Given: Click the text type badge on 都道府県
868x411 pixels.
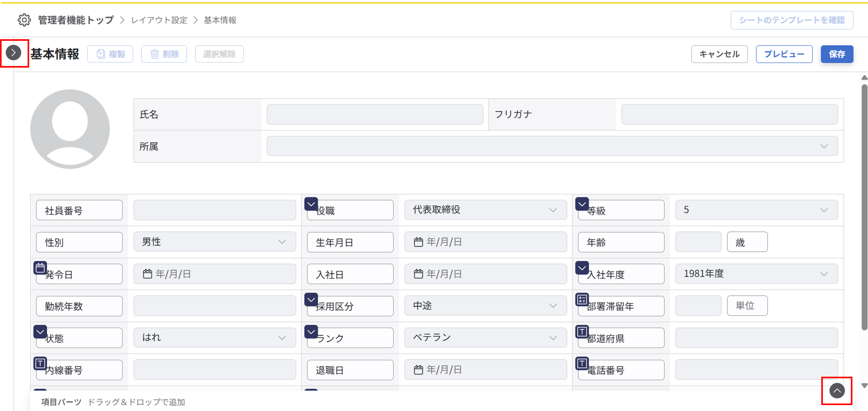Looking at the screenshot, I should [582, 332].
